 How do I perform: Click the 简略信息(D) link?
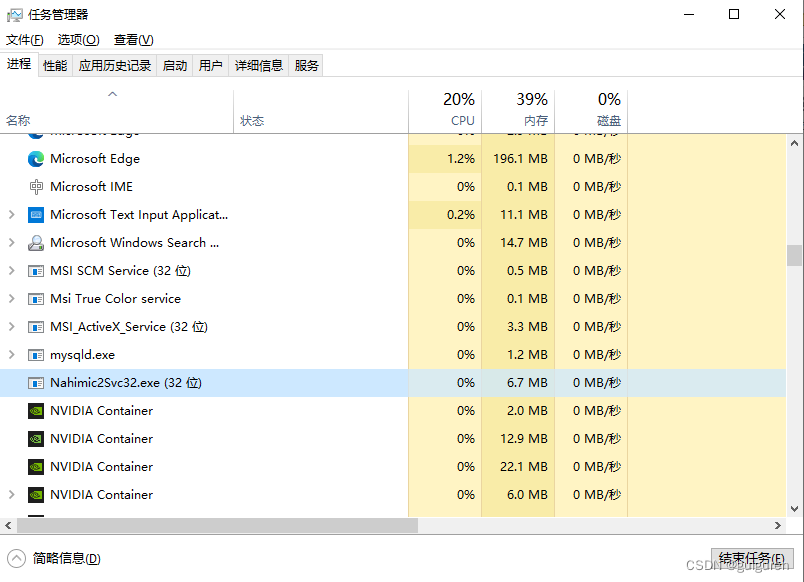67,558
